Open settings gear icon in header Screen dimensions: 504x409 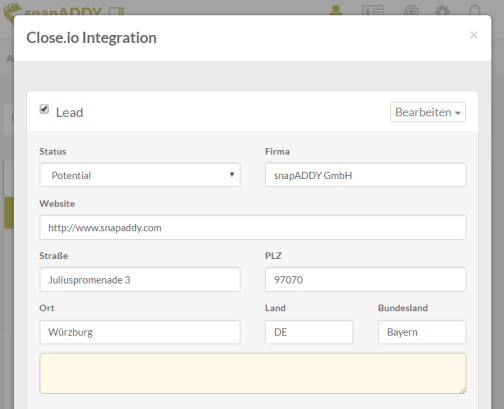coord(442,10)
